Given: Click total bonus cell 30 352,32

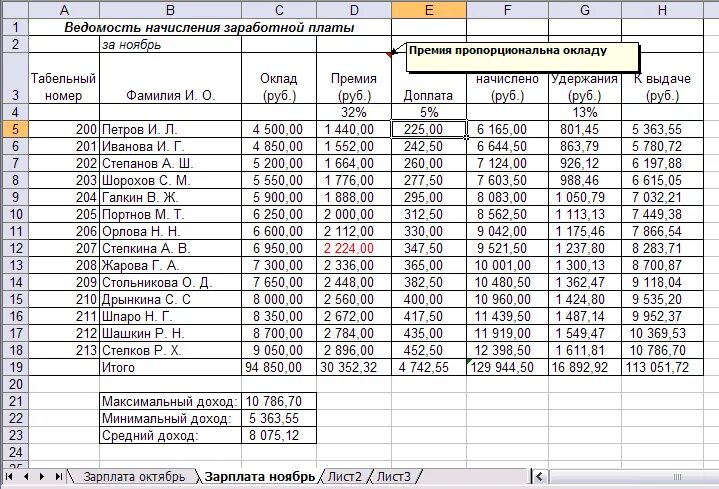Looking at the screenshot, I should (354, 367).
